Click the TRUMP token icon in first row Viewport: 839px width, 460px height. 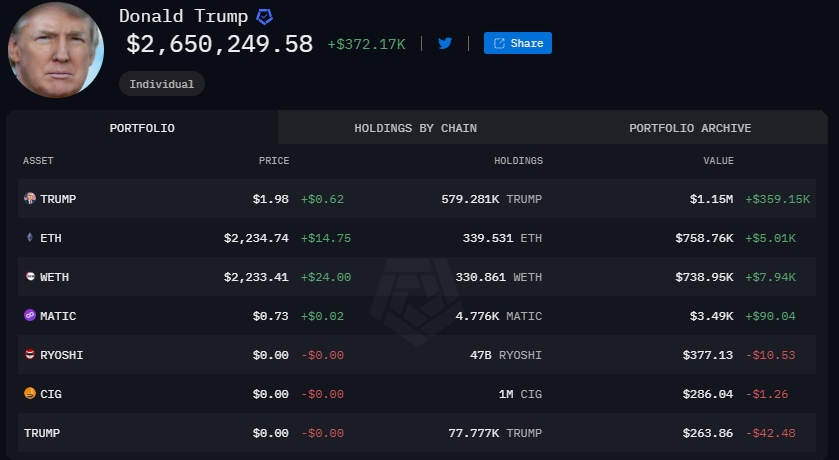click(29, 199)
